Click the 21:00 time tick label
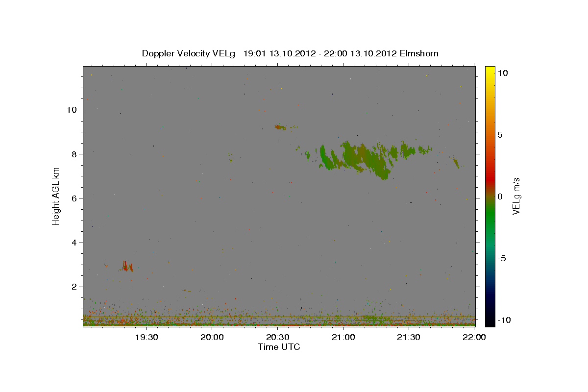588x392 pixels. [x=343, y=337]
